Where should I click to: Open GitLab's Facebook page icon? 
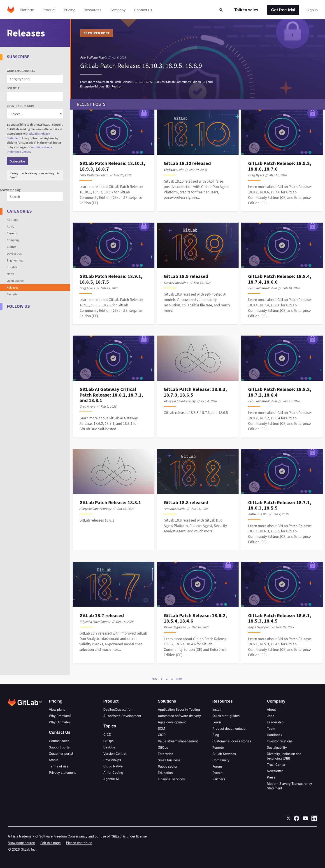[x=296, y=818]
